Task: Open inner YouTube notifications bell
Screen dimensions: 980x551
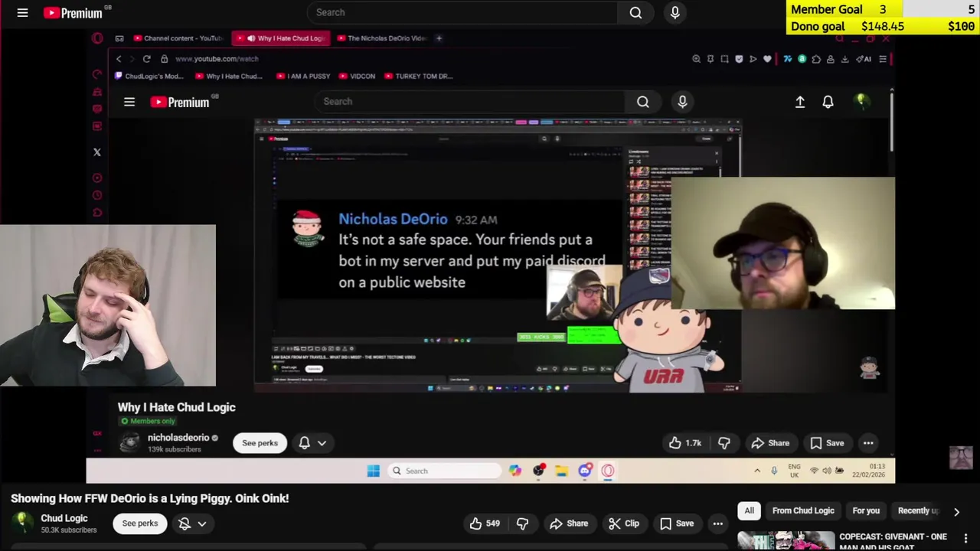Action: click(828, 102)
